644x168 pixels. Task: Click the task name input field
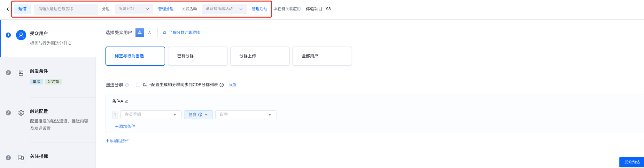[66, 9]
